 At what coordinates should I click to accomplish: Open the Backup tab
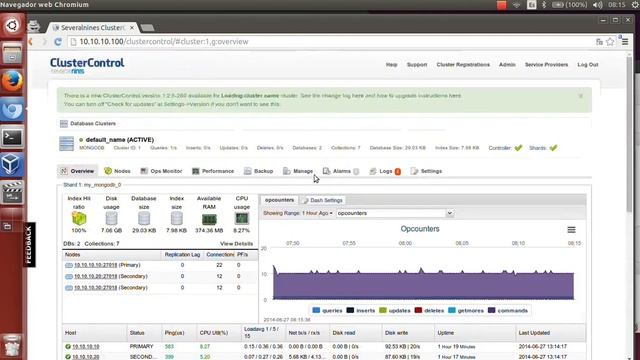tap(258, 171)
